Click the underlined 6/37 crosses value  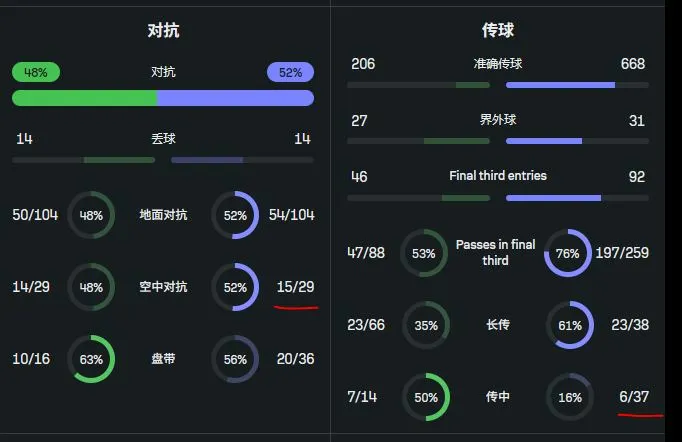tap(634, 397)
